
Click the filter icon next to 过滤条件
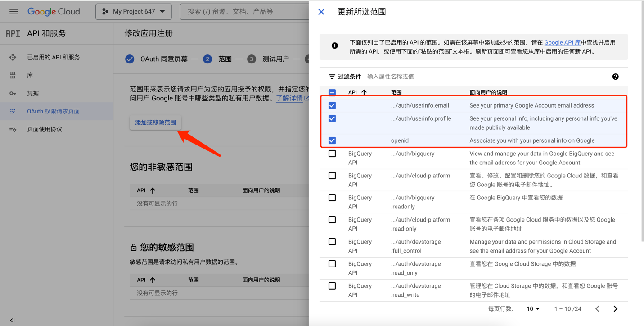332,77
